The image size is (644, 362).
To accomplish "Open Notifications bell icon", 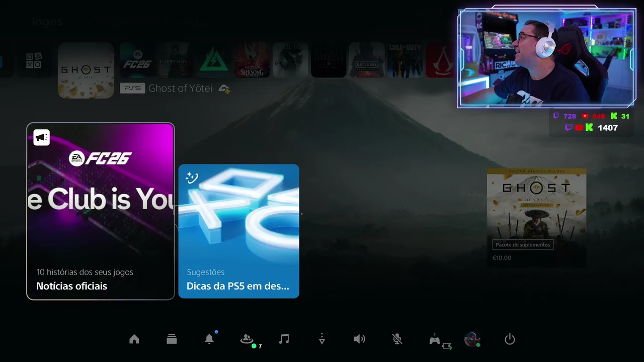I will [209, 339].
